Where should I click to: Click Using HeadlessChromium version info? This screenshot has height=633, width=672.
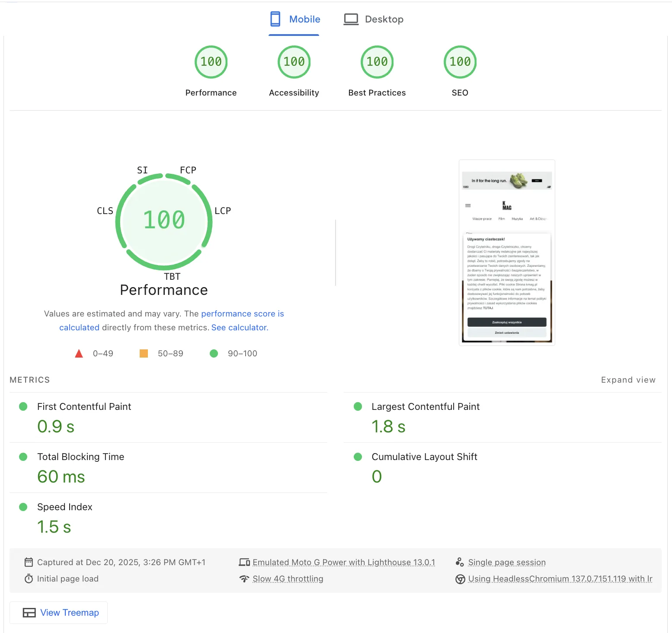tap(560, 579)
